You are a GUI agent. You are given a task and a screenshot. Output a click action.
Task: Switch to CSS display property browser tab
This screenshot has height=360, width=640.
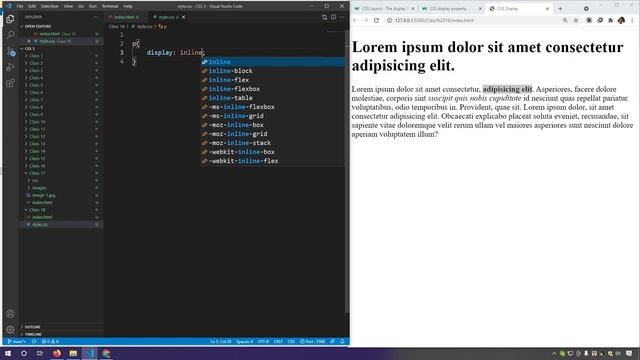(448, 9)
